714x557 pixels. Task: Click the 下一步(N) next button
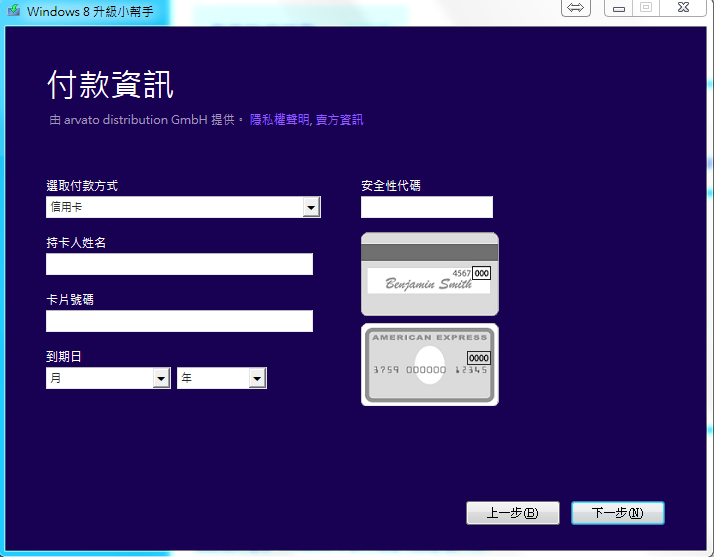coord(617,513)
